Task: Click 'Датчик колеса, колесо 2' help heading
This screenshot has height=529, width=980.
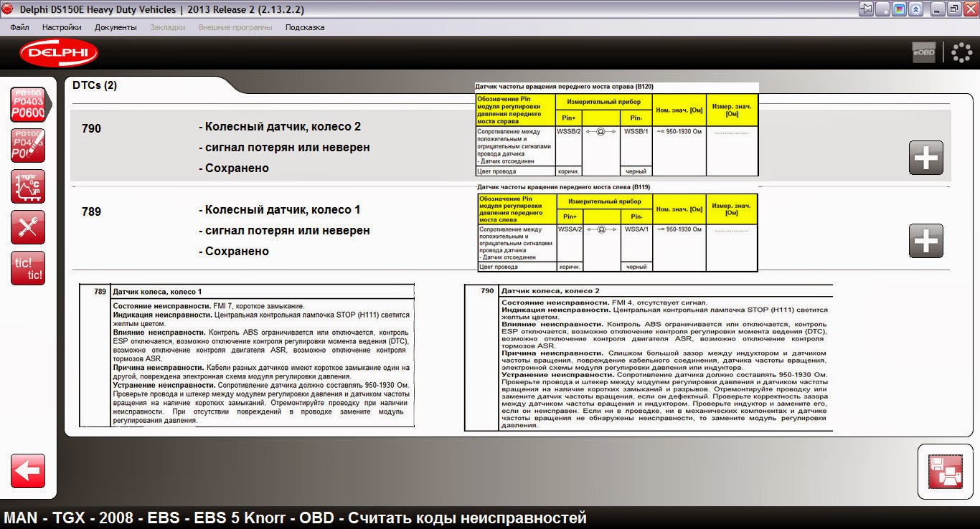Action: [550, 291]
